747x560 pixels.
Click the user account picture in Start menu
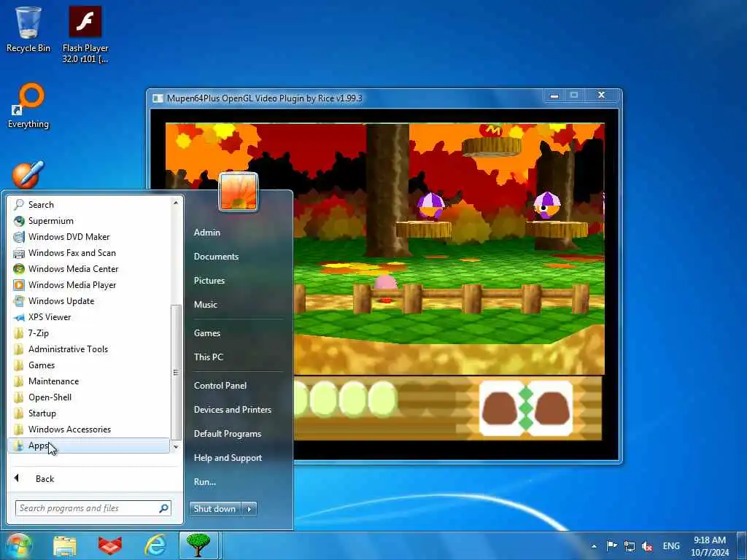click(239, 192)
